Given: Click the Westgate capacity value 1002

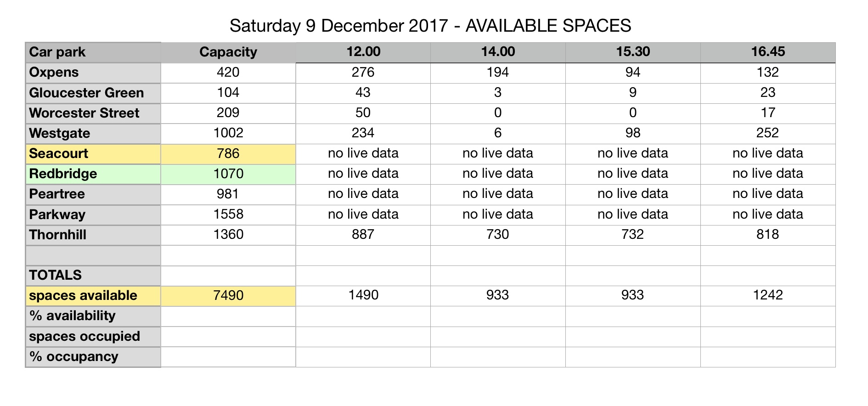Looking at the screenshot, I should point(228,133).
